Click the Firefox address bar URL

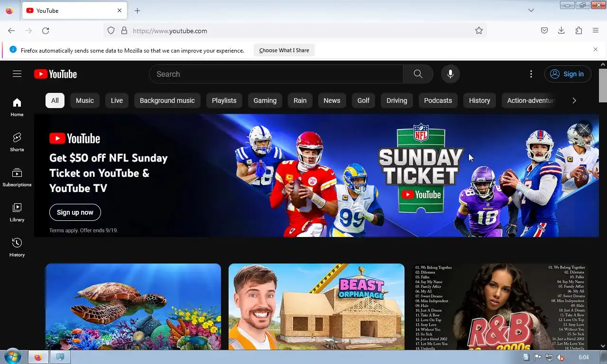(x=170, y=31)
